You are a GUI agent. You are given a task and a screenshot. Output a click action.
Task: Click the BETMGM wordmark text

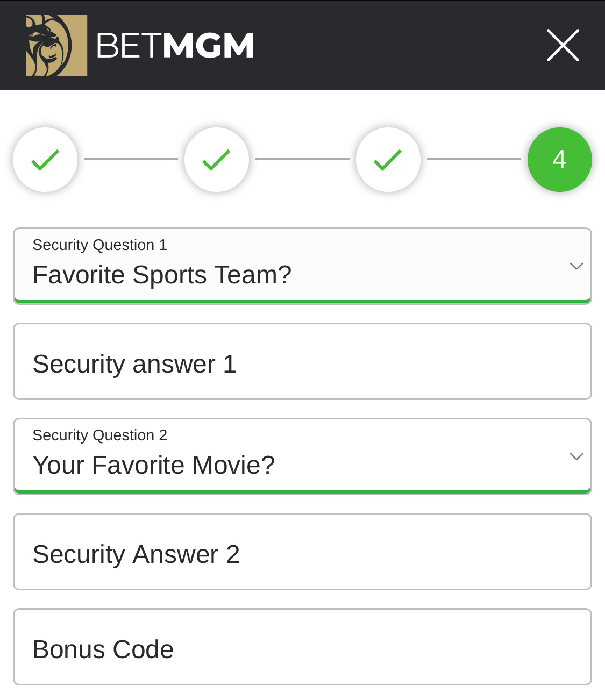[175, 46]
